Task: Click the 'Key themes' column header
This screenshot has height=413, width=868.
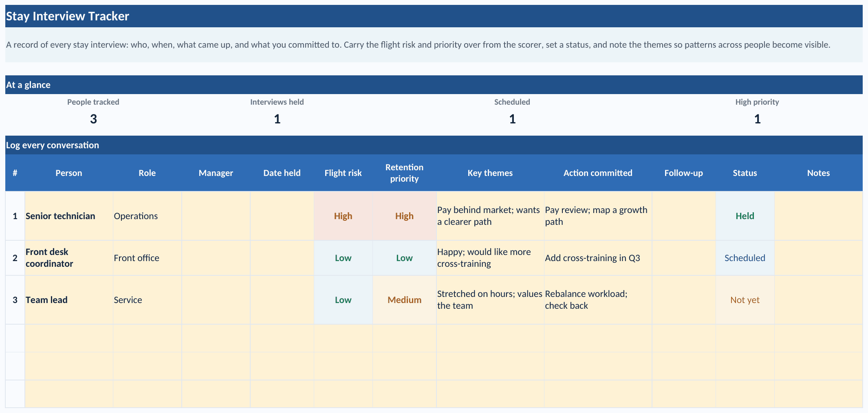Action: click(x=490, y=173)
